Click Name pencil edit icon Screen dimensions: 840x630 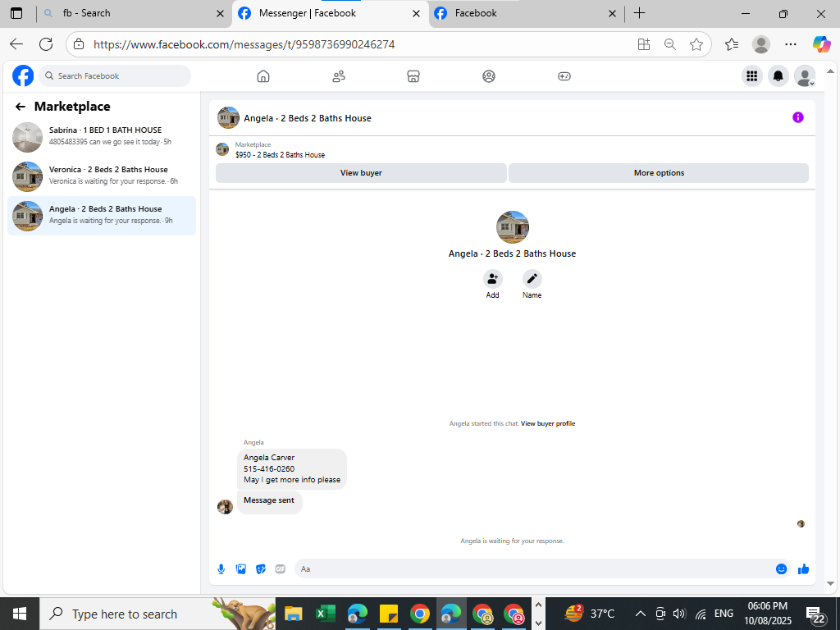click(x=532, y=279)
